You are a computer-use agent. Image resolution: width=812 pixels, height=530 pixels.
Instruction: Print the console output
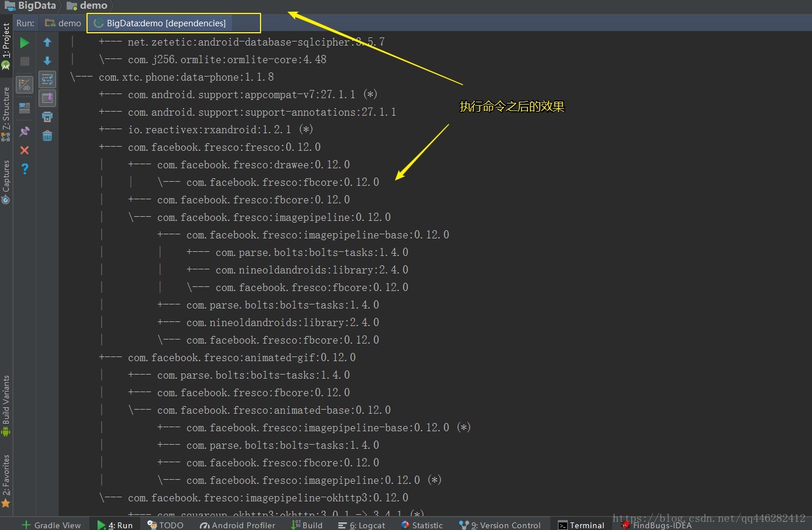click(47, 117)
